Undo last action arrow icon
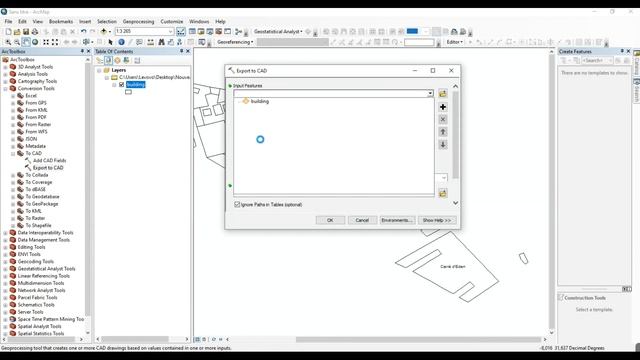Screen dimensions: 640x360 tap(84, 31)
